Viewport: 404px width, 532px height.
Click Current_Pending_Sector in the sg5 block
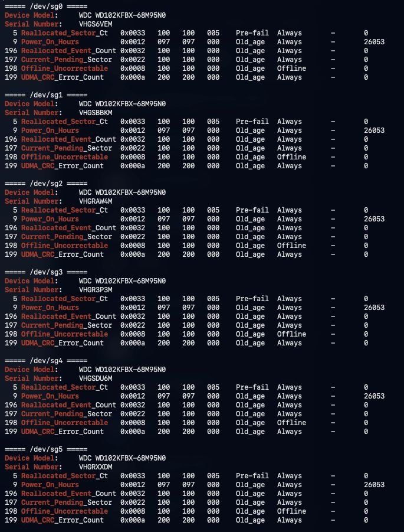click(x=67, y=502)
